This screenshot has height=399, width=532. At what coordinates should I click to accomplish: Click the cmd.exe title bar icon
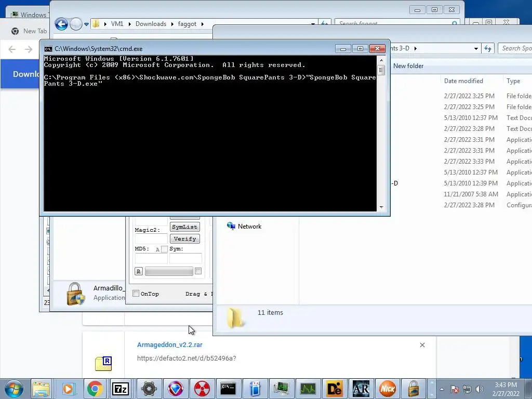pos(48,49)
